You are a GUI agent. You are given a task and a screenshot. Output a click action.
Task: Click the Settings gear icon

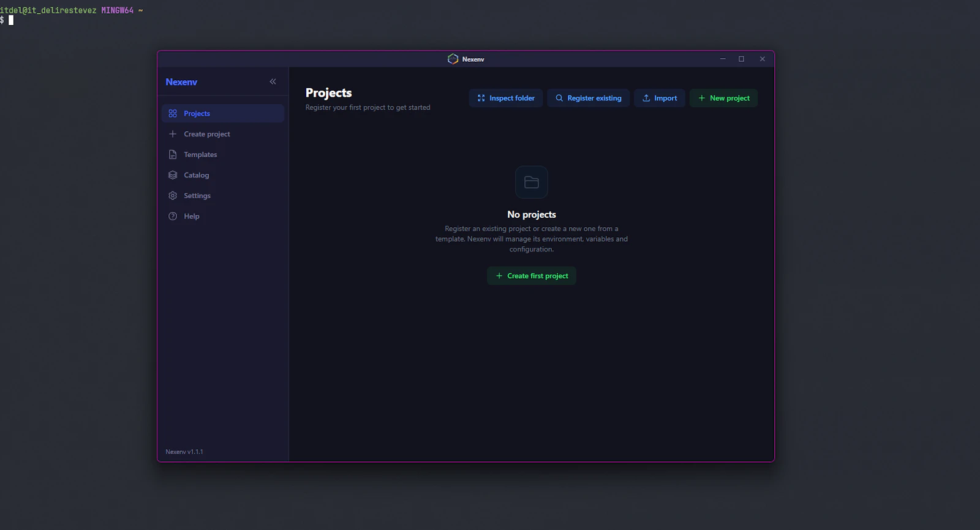click(x=173, y=196)
